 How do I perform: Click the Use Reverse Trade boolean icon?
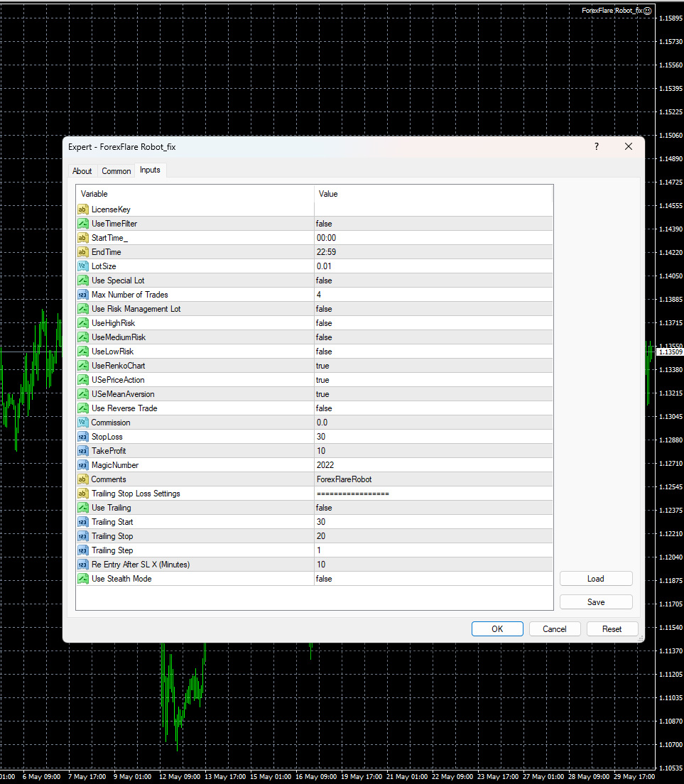[83, 408]
